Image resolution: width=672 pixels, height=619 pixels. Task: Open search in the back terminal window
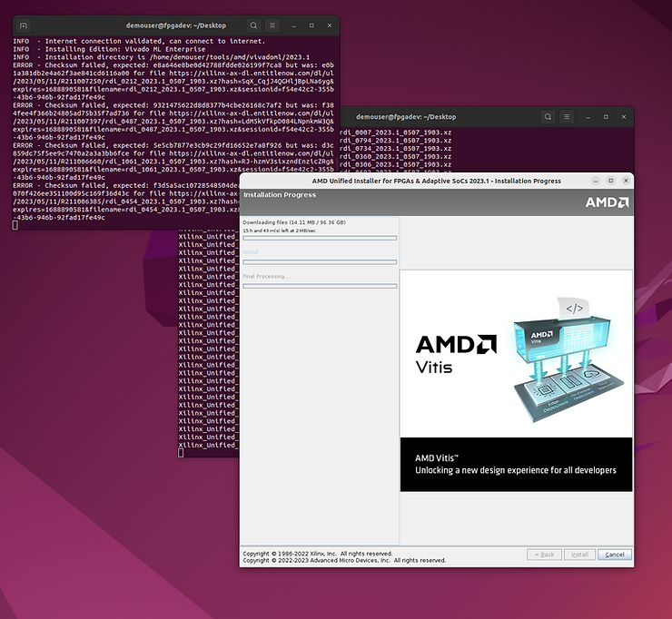[x=548, y=117]
